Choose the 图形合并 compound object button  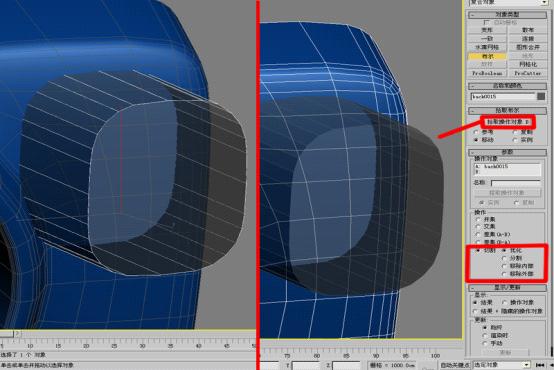528,47
